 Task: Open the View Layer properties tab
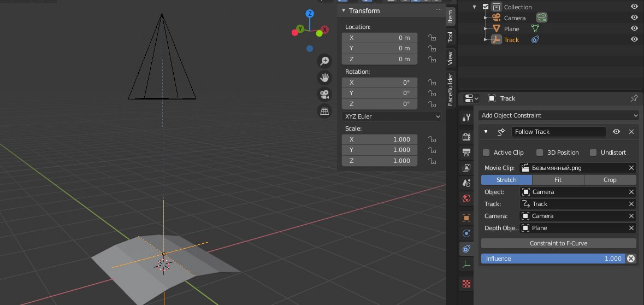[466, 168]
